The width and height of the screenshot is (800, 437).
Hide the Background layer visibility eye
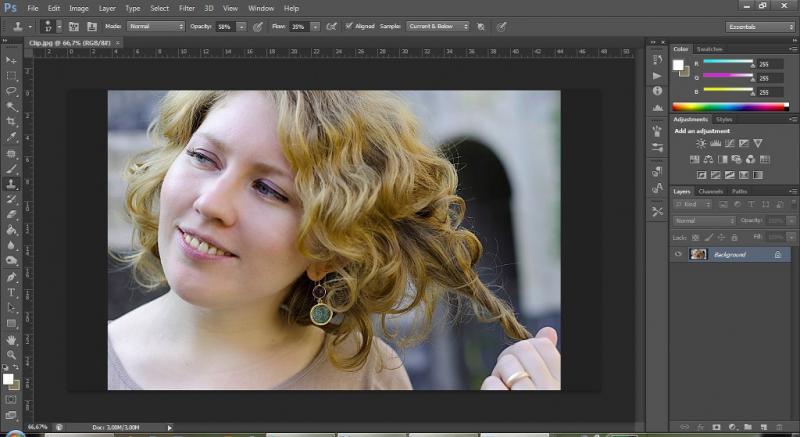click(x=678, y=254)
